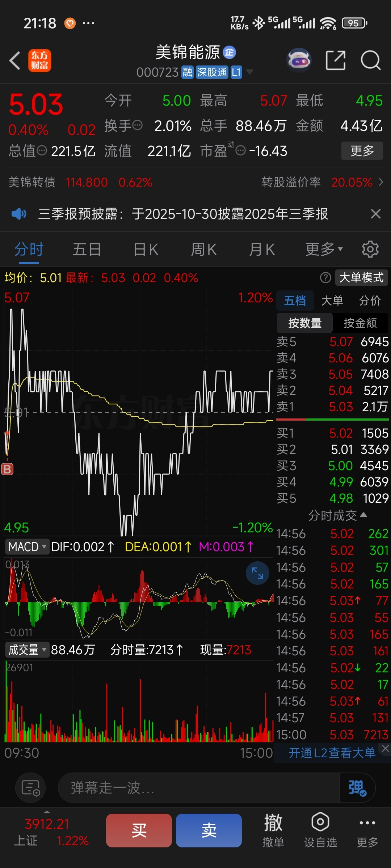The width and height of the screenshot is (391, 868).
Task: Tap the 卖1 price 5.03 row
Action: click(332, 407)
